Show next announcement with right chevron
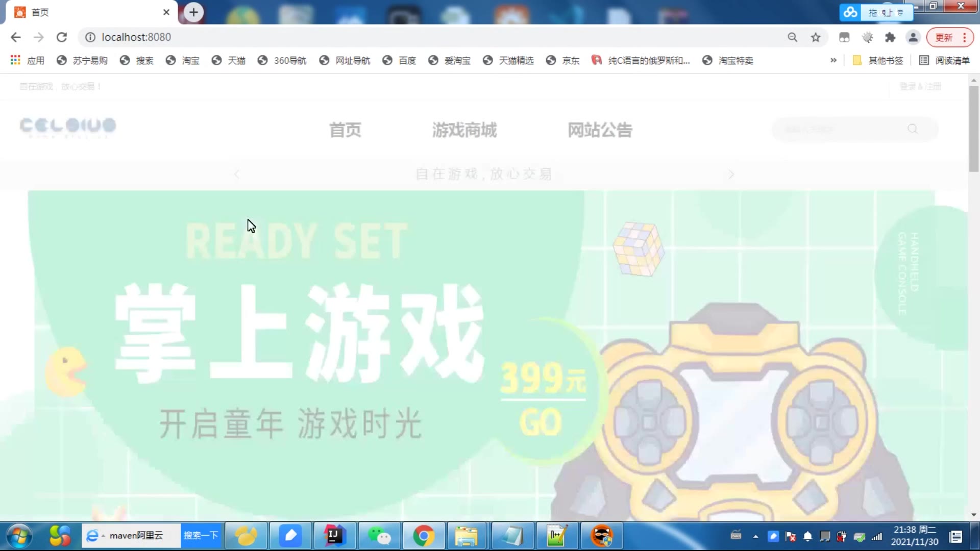This screenshot has width=980, height=551. click(x=731, y=174)
